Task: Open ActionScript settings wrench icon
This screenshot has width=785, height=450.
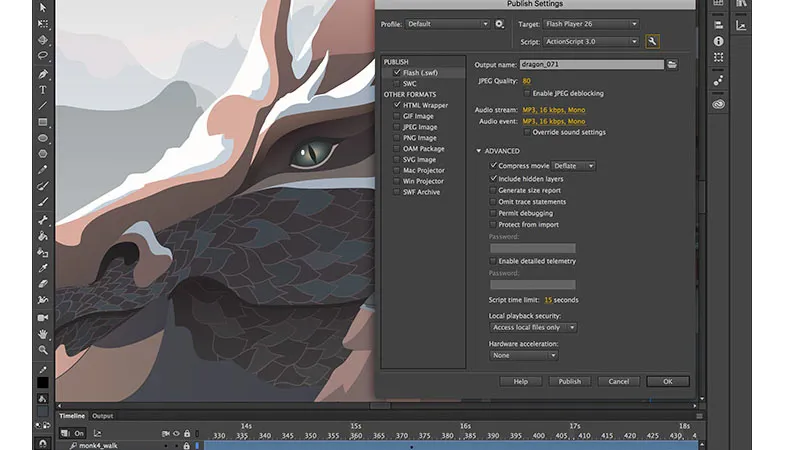Action: click(652, 41)
